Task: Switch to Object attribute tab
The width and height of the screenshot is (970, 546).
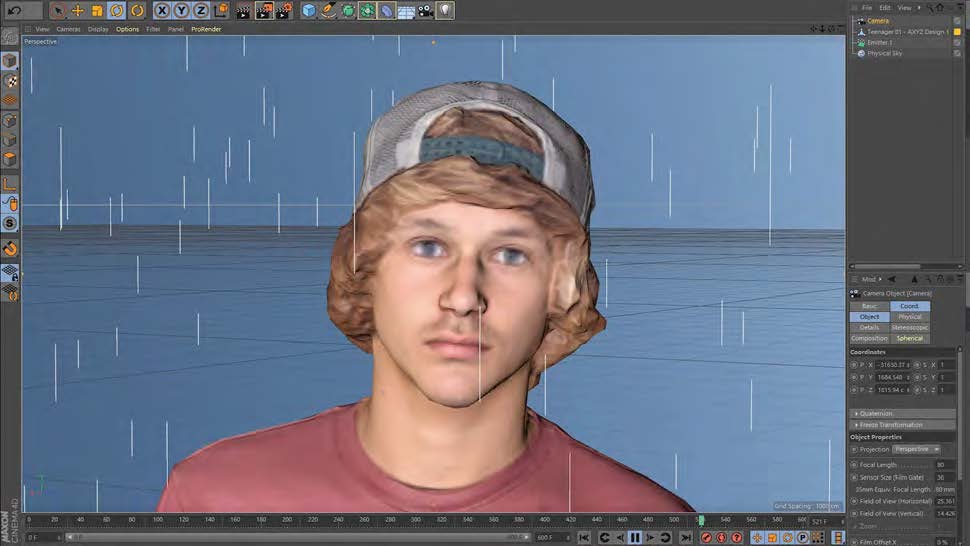Action: coord(869,317)
